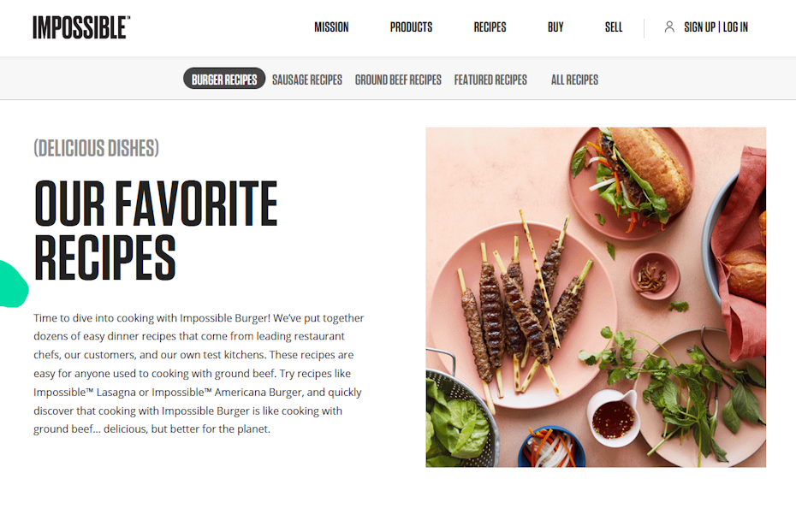Click Log In link

click(x=735, y=27)
